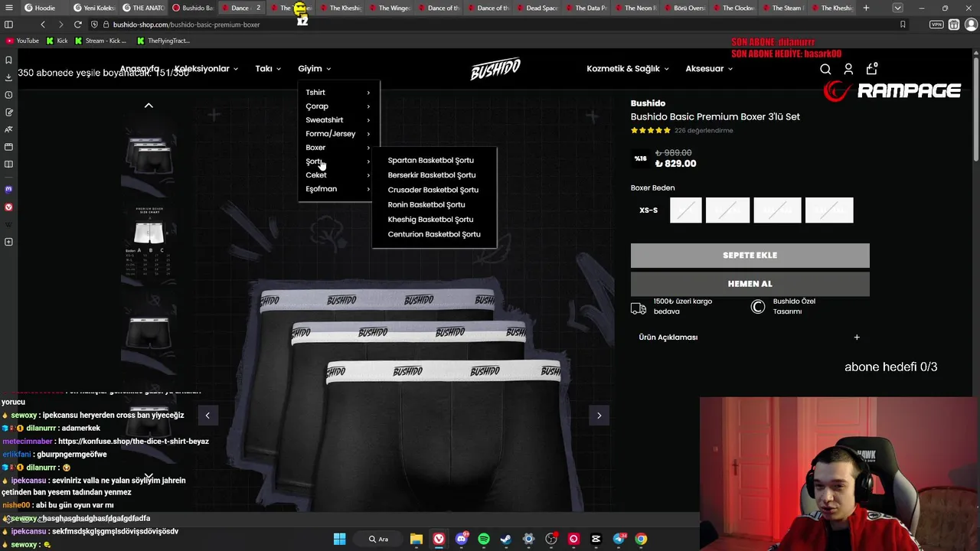Select Ronin Basketbol Şortu

[426, 204]
